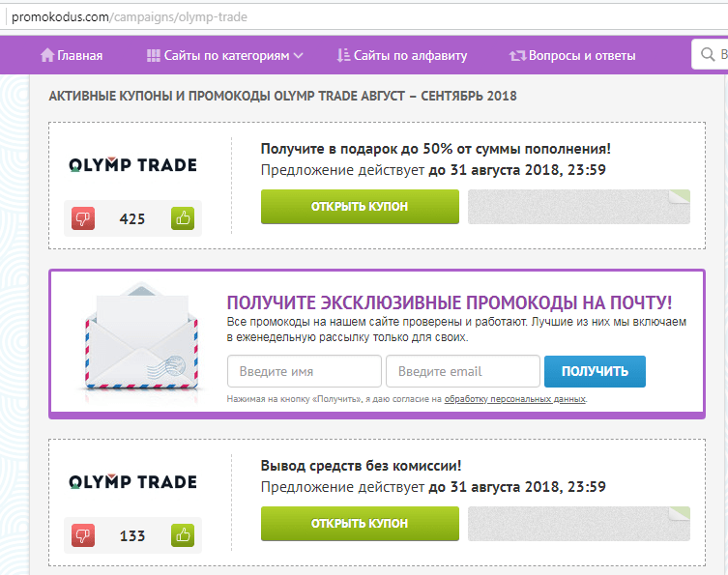Open the coupon for Вывод средств без комиссии
728x575 pixels.
360,524
